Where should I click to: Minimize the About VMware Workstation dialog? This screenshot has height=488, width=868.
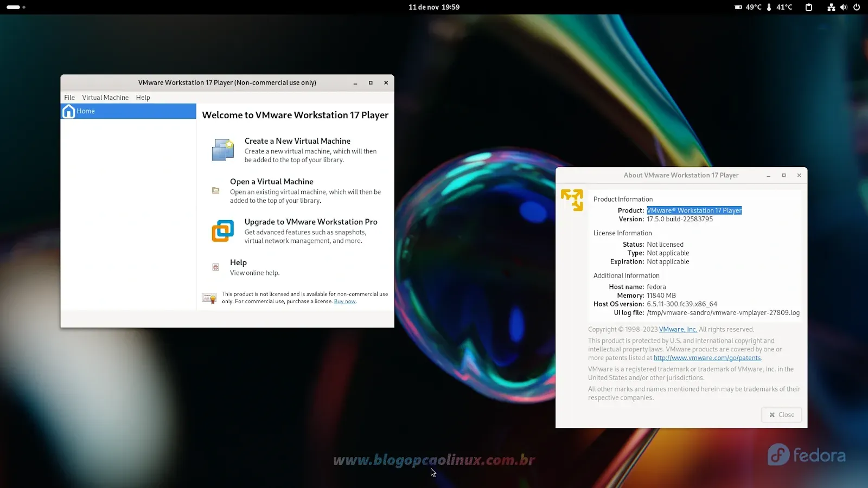[769, 176]
